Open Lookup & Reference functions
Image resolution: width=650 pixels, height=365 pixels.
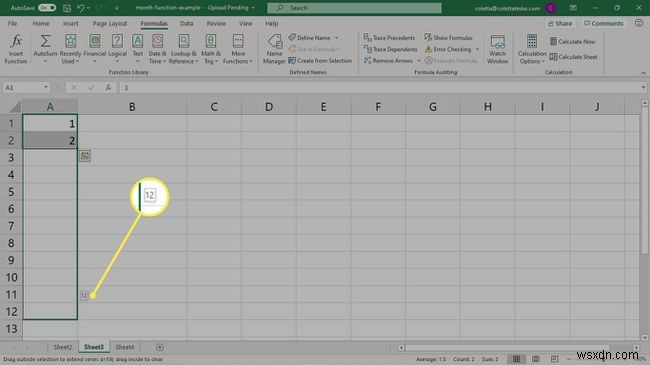184,49
